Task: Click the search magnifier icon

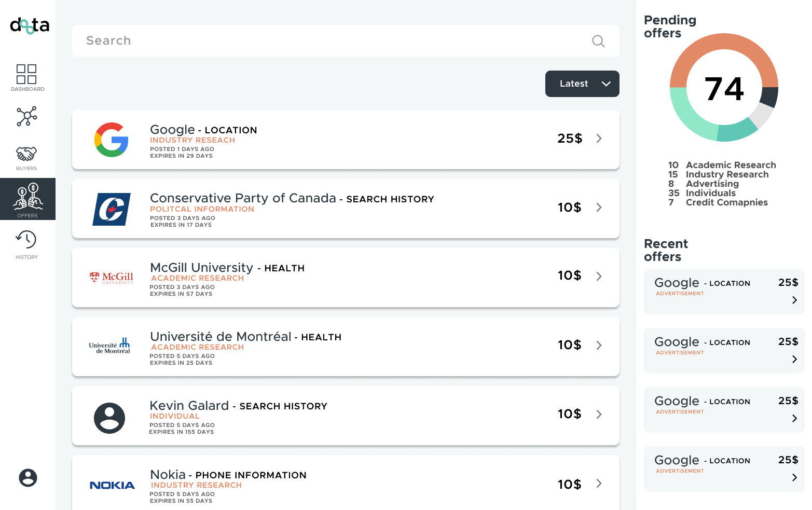Action: (x=598, y=41)
